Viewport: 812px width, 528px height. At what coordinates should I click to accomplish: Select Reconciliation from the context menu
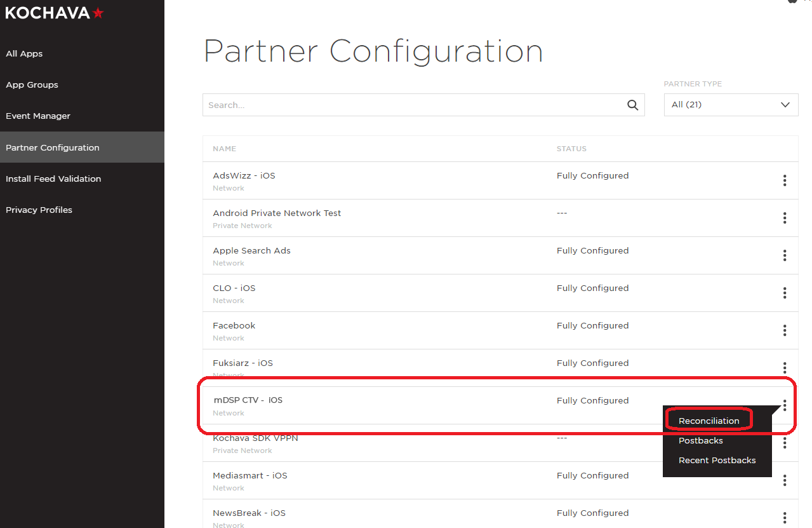[709, 421]
